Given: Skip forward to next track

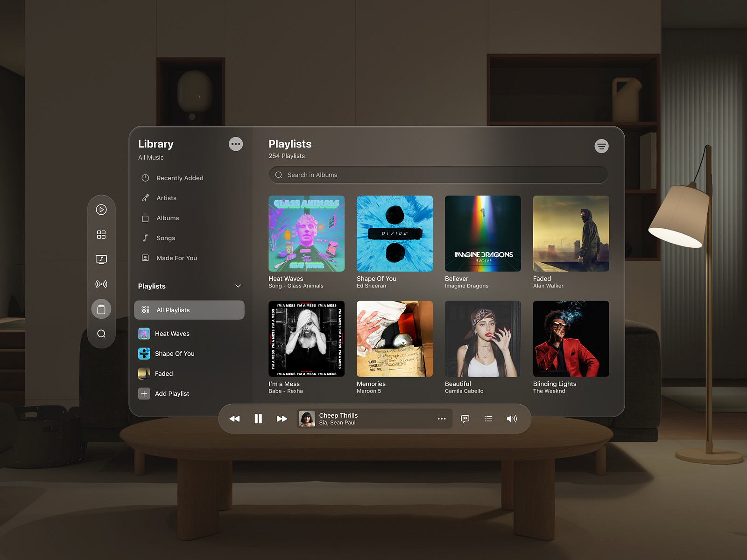Looking at the screenshot, I should [x=282, y=419].
